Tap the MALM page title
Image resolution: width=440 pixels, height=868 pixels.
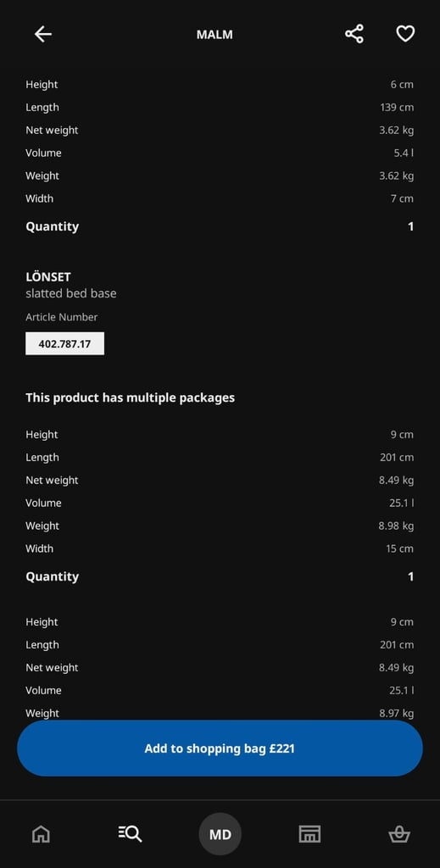click(214, 34)
